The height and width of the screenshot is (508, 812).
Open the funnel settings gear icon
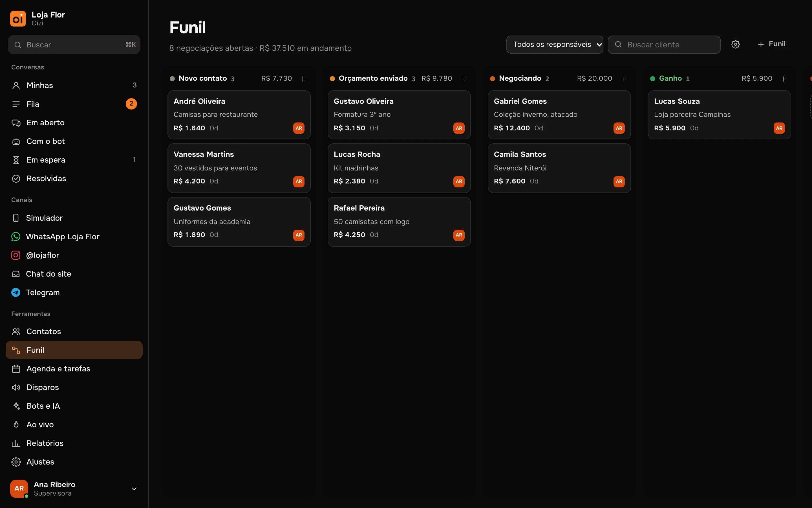click(x=735, y=44)
